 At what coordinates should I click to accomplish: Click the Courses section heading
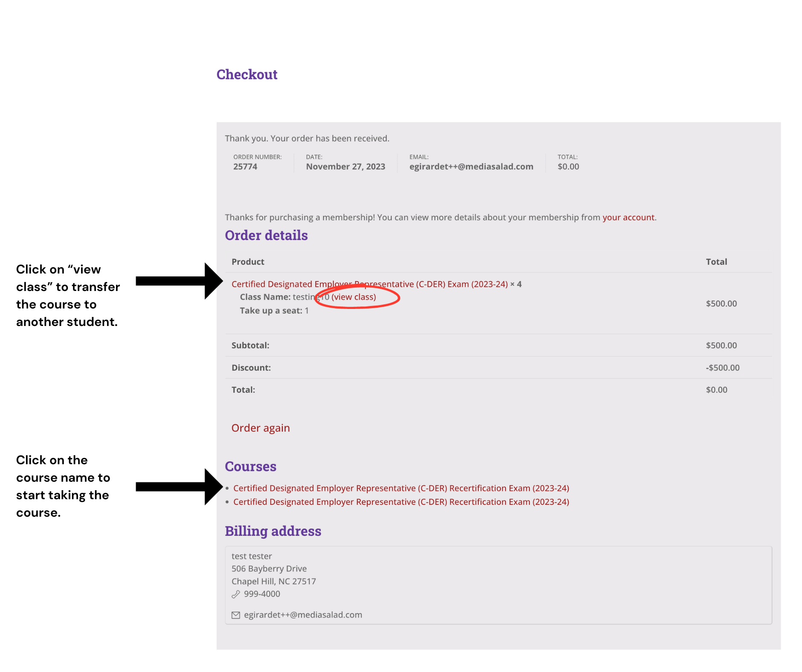250,466
